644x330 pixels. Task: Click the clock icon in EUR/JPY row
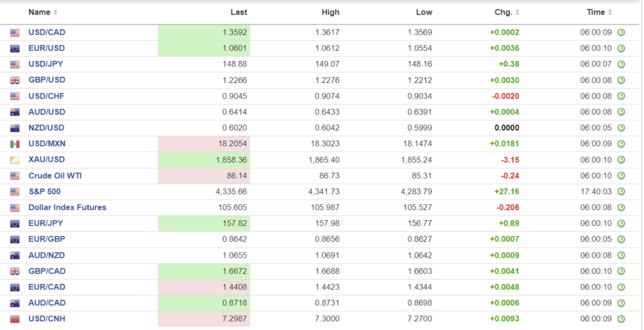click(621, 224)
